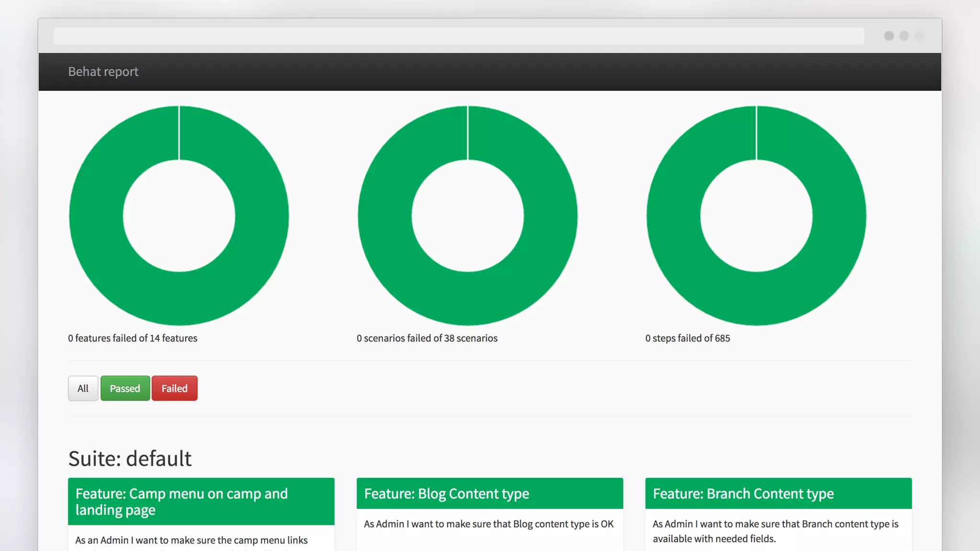
Task: Filter results by Passed
Action: pyautogui.click(x=125, y=388)
